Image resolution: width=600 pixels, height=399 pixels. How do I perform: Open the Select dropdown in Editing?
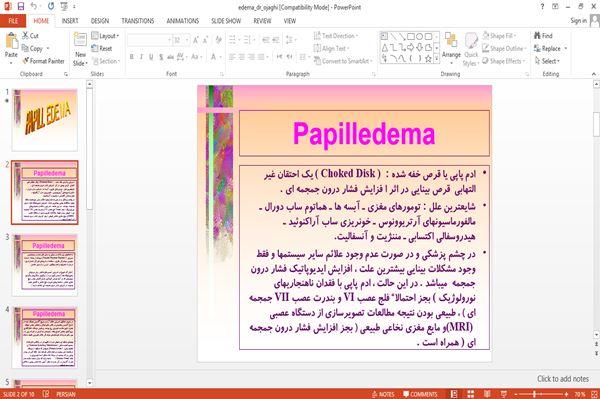click(x=547, y=61)
